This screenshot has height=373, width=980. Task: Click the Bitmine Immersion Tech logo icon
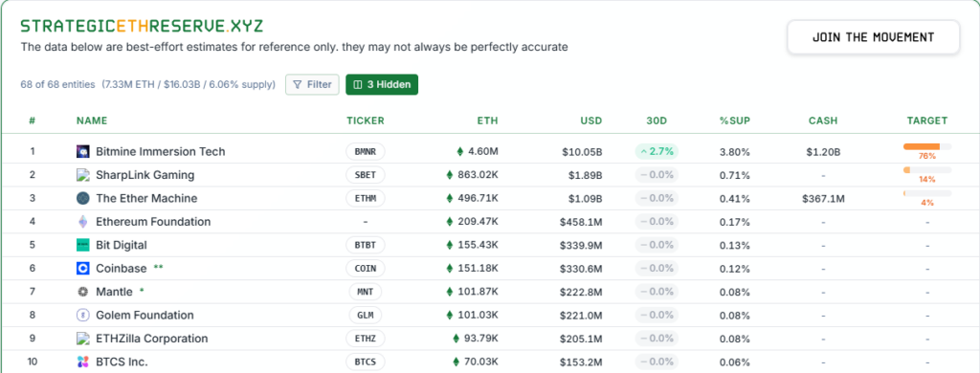click(82, 151)
